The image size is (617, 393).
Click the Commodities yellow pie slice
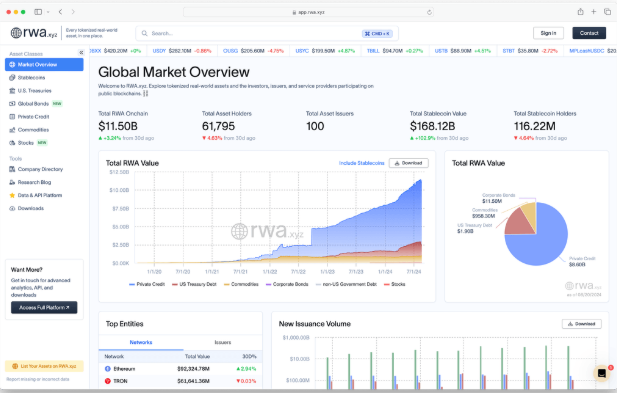click(530, 213)
